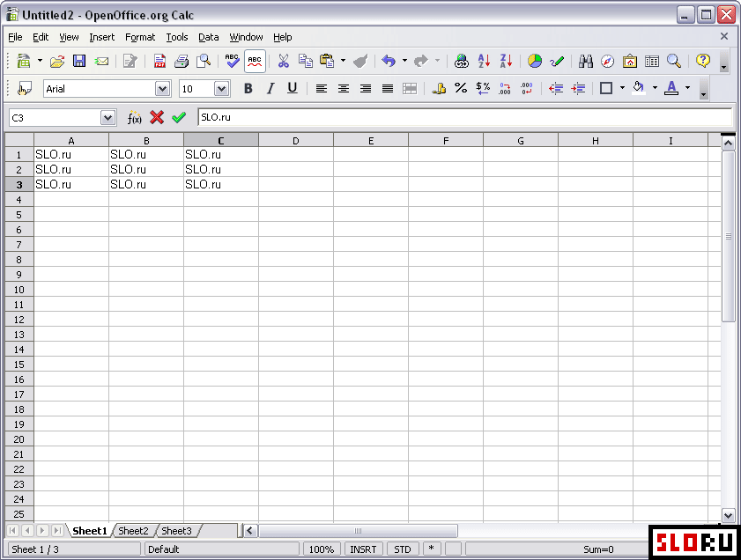Image resolution: width=741 pixels, height=560 pixels.
Task: Open the Function Wizard
Action: [135, 118]
